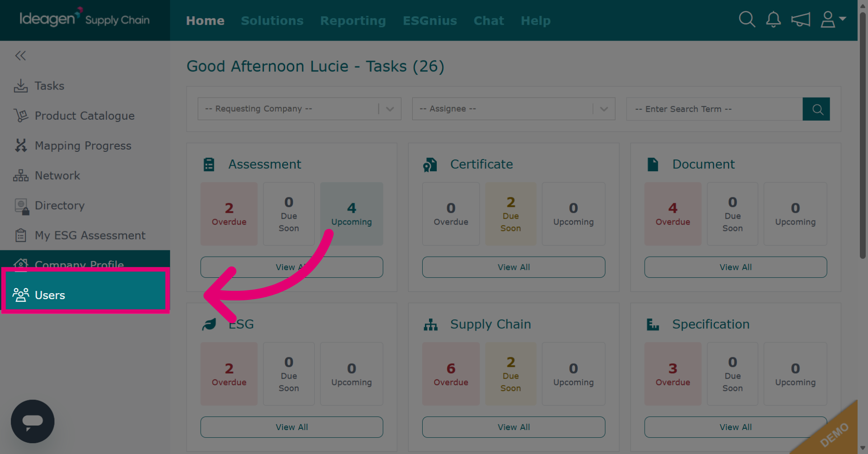
Task: Run search with teal magnifier button
Action: coord(816,109)
